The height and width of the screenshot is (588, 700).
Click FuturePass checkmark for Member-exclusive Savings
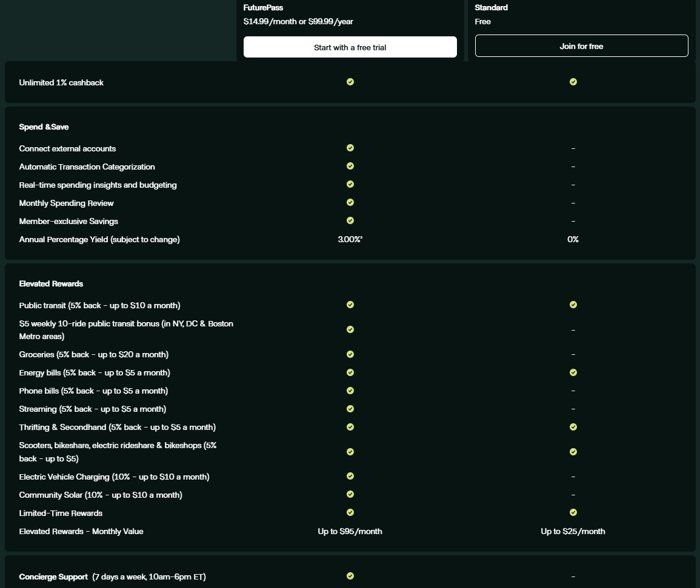point(350,220)
